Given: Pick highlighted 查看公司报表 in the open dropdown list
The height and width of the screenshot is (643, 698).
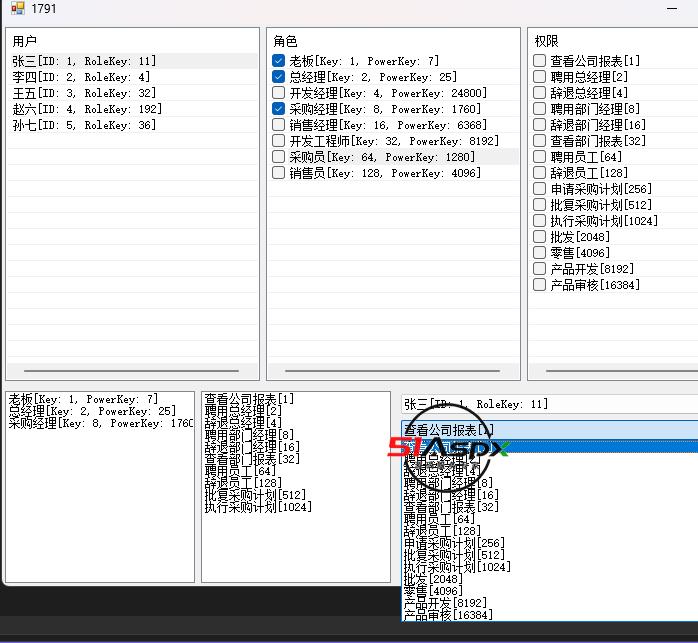Looking at the screenshot, I should point(548,430).
